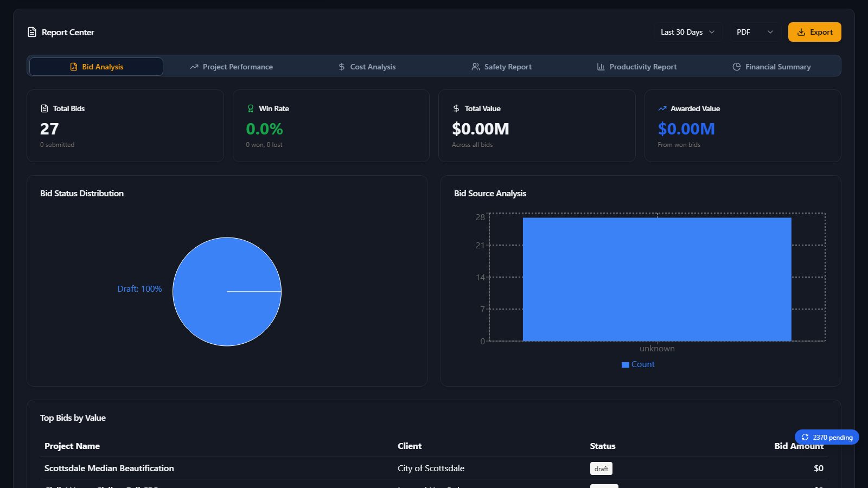868x488 pixels.
Task: Click the Productivity Report bar chart icon
Action: coord(601,67)
